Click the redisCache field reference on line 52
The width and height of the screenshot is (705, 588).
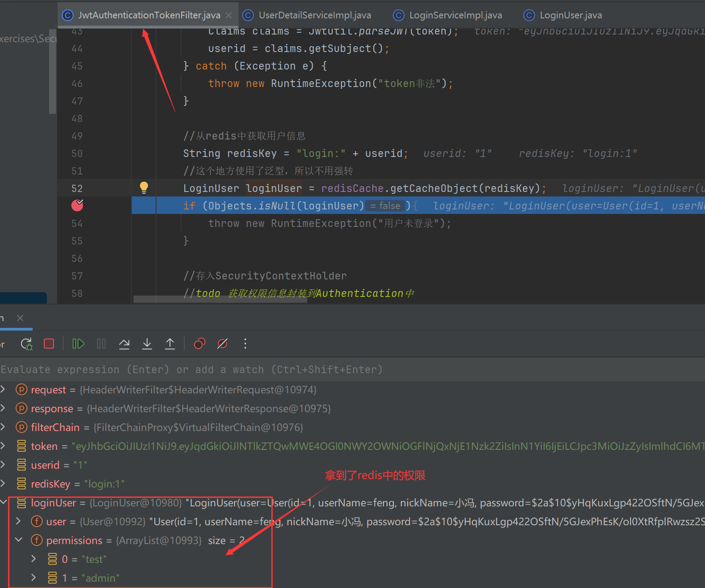pos(352,188)
